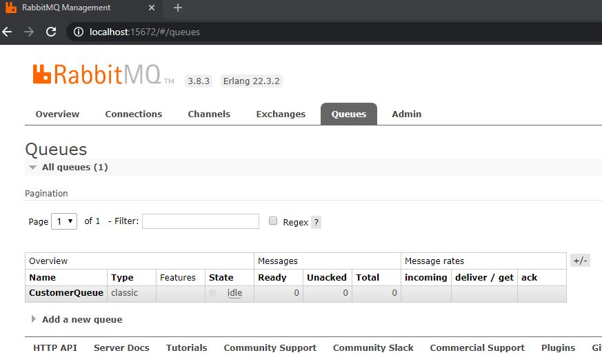Sort by deliver / get column
The width and height of the screenshot is (602, 364).
pyautogui.click(x=484, y=278)
